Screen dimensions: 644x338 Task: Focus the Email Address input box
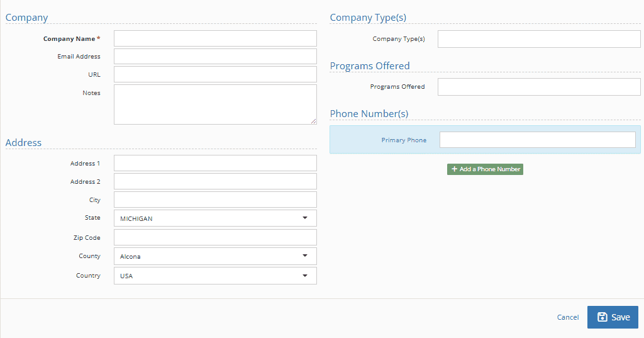pos(215,57)
